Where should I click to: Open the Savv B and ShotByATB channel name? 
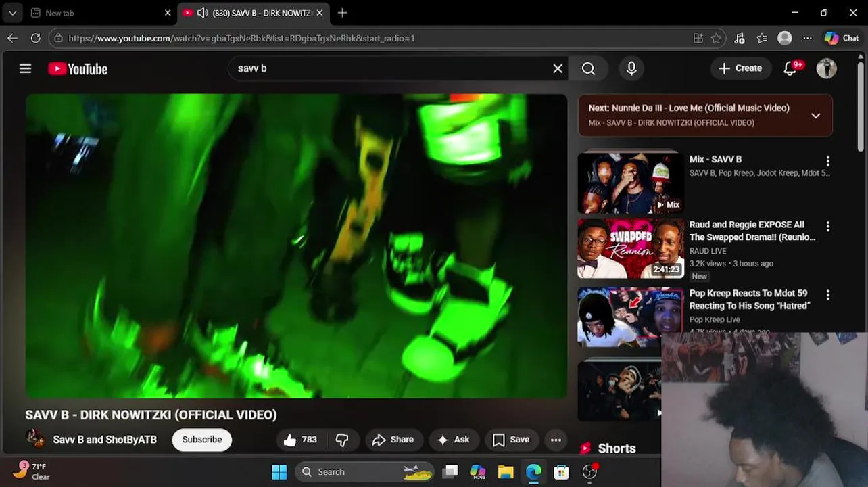(x=105, y=440)
